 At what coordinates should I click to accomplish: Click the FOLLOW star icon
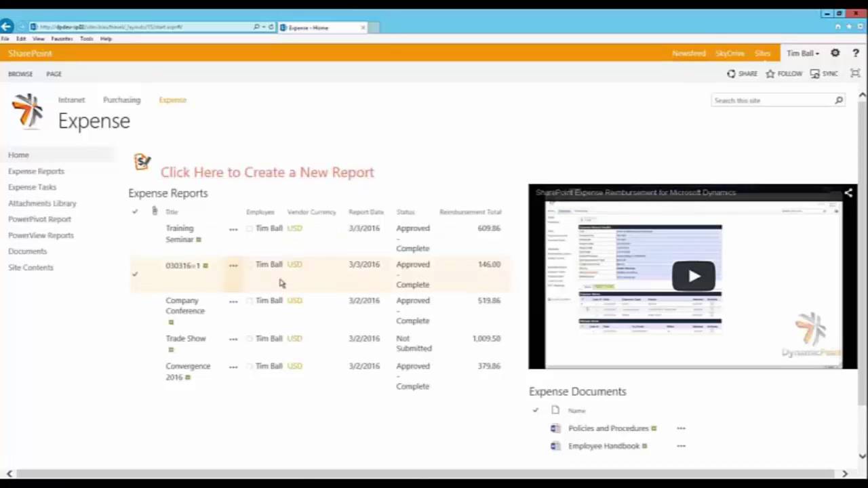click(770, 73)
